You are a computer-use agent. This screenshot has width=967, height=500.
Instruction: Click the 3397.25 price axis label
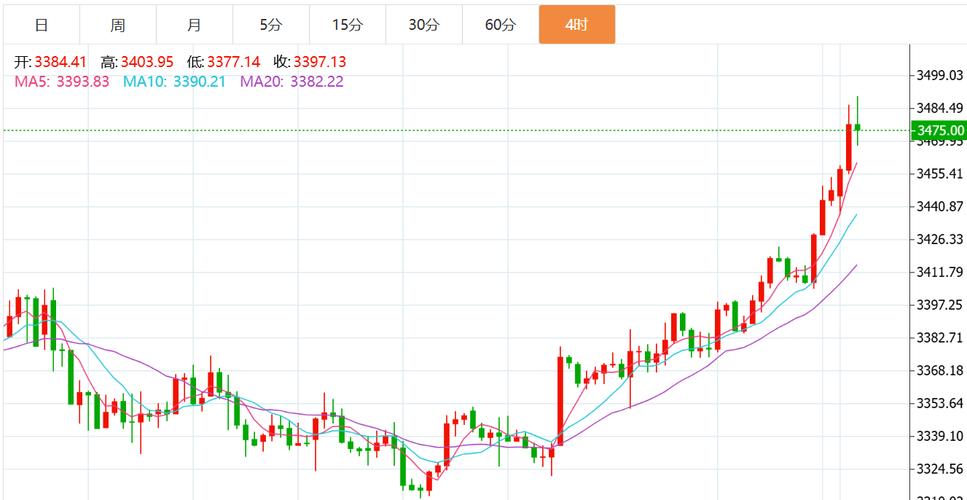[x=939, y=305]
